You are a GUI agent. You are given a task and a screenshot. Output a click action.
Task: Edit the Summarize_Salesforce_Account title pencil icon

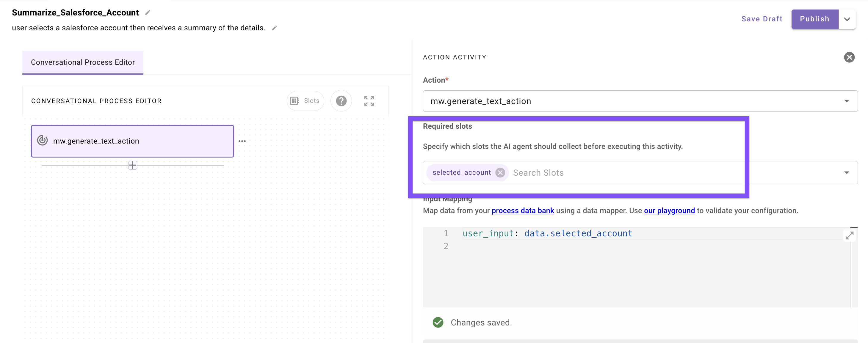click(x=148, y=12)
